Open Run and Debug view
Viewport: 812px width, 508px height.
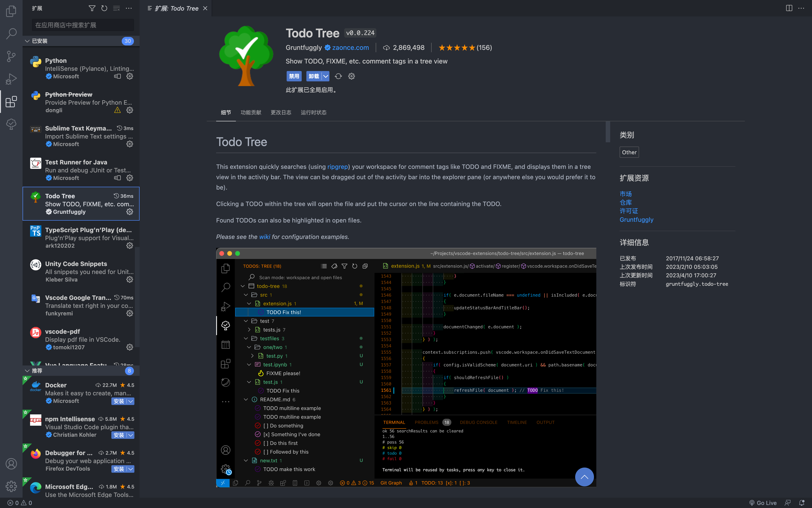point(11,79)
